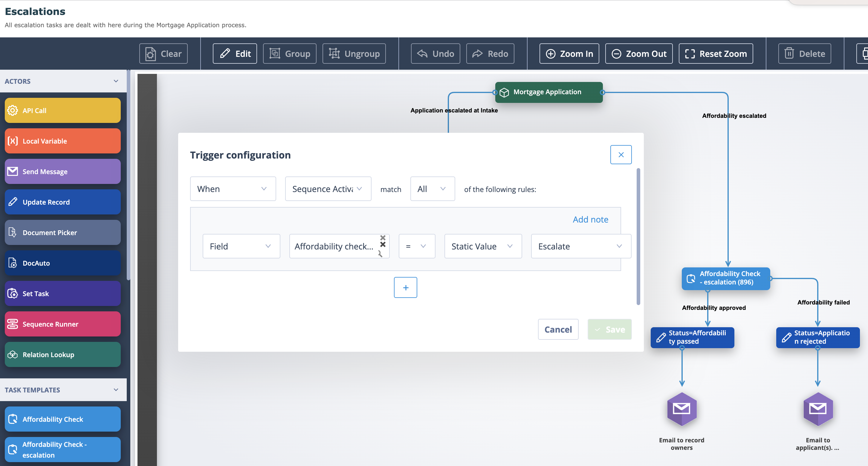The width and height of the screenshot is (868, 466).
Task: Open the Sequence Activation dropdown
Action: point(328,189)
